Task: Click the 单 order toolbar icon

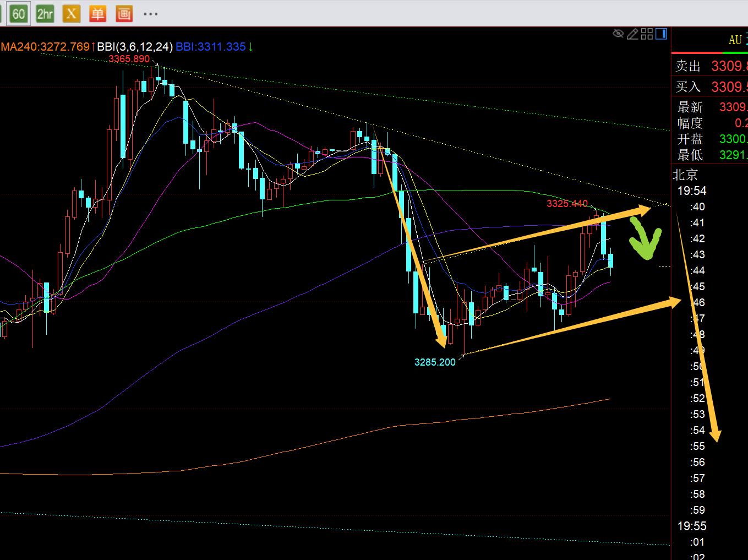Action: pyautogui.click(x=97, y=14)
